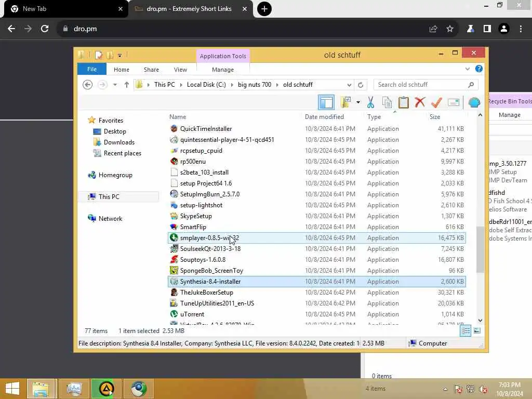Expand chevron after Local Disk (C:) breadcrumb
This screenshot has height=399, width=532.
[232, 85]
